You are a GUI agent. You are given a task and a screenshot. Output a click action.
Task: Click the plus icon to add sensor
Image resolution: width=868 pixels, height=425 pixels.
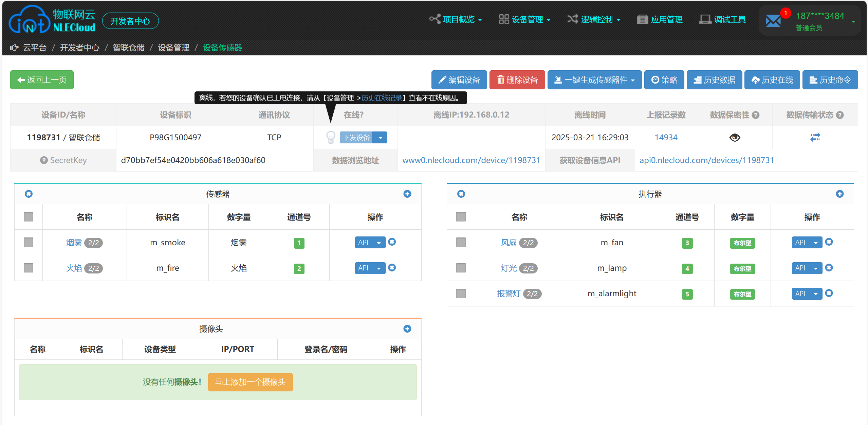point(407,194)
